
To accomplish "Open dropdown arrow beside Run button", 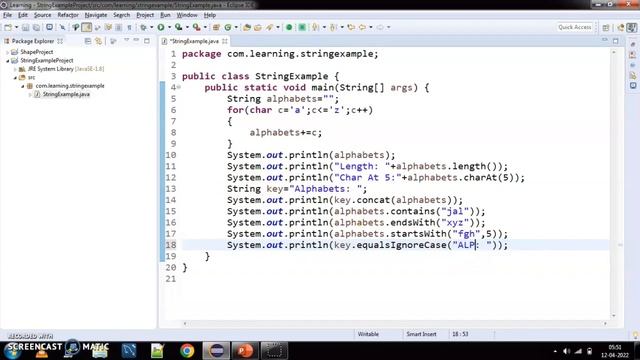I will 169,27.
